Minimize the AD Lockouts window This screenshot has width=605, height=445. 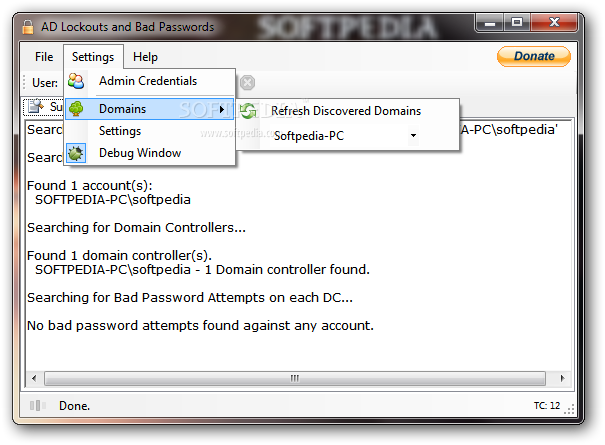click(489, 23)
